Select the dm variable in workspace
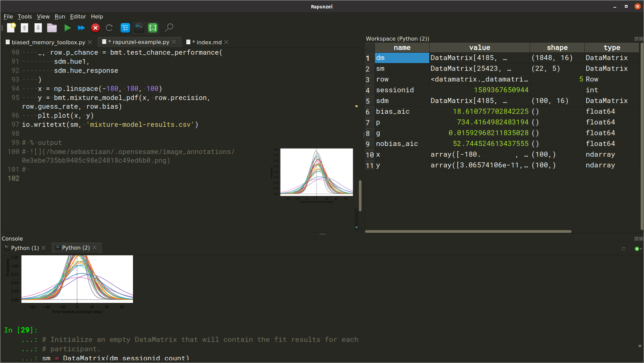This screenshot has height=363, width=644. coord(402,58)
